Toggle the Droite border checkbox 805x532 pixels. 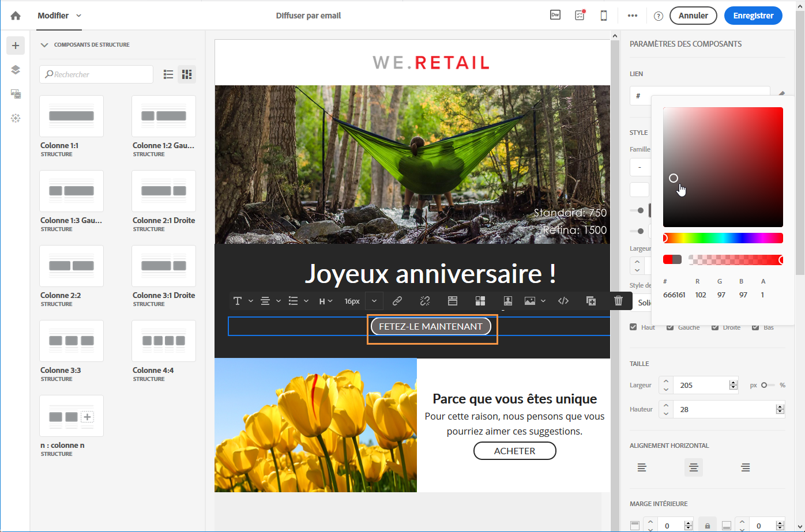pos(715,327)
